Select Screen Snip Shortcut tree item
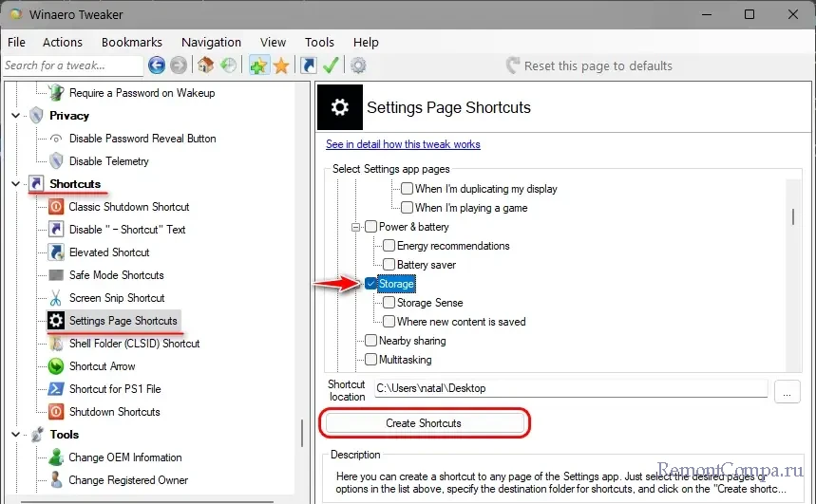This screenshot has height=504, width=816. tap(117, 298)
